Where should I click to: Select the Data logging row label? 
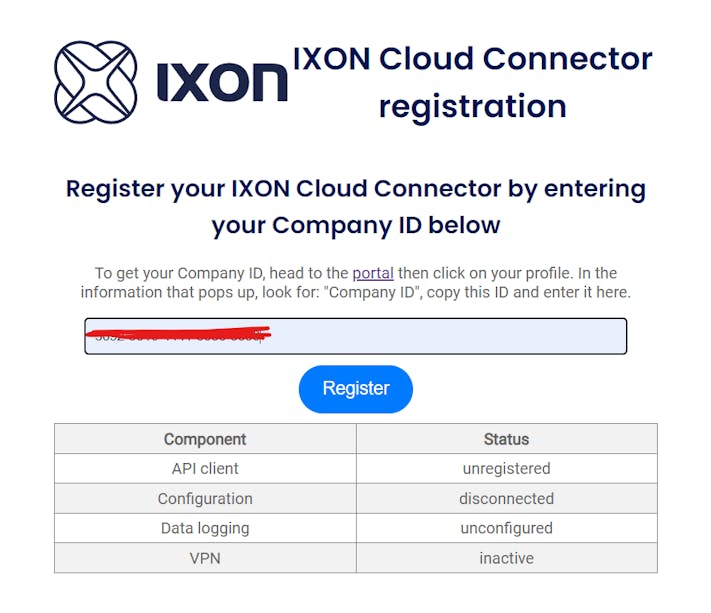[205, 528]
